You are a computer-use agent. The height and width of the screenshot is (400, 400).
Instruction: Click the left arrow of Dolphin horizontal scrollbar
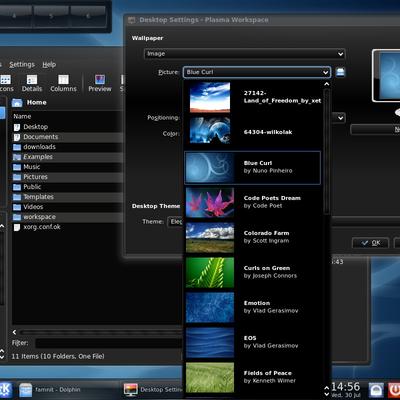[14, 332]
